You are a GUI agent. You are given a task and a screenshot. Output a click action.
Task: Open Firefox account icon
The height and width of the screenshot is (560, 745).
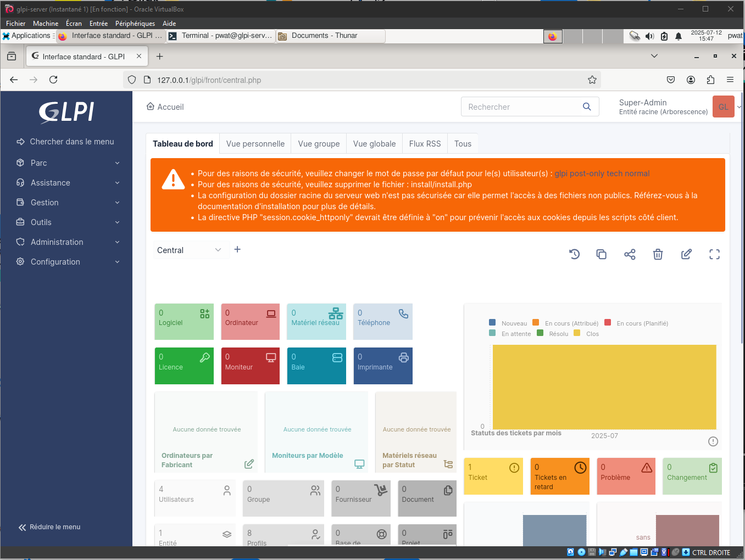[x=691, y=80]
